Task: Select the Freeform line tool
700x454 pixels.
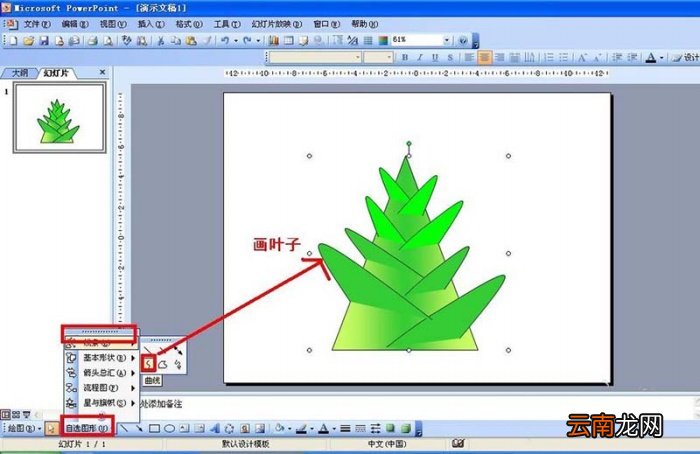Action: (x=163, y=365)
